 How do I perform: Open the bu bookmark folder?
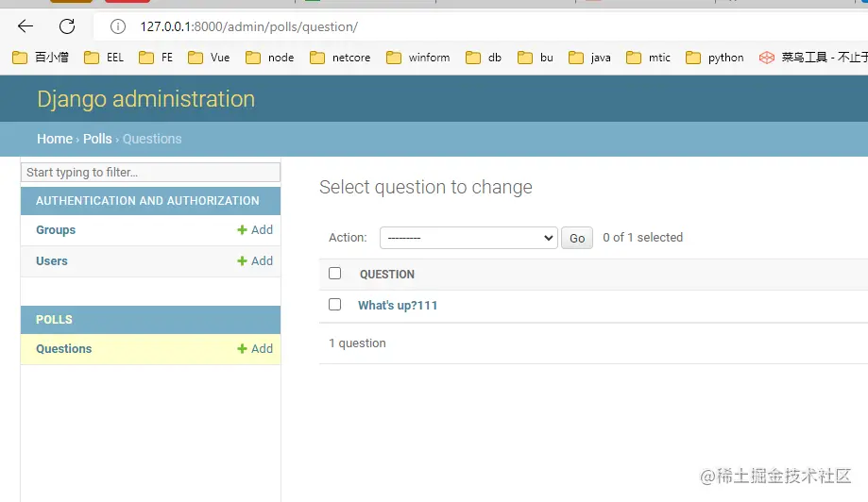pos(536,58)
